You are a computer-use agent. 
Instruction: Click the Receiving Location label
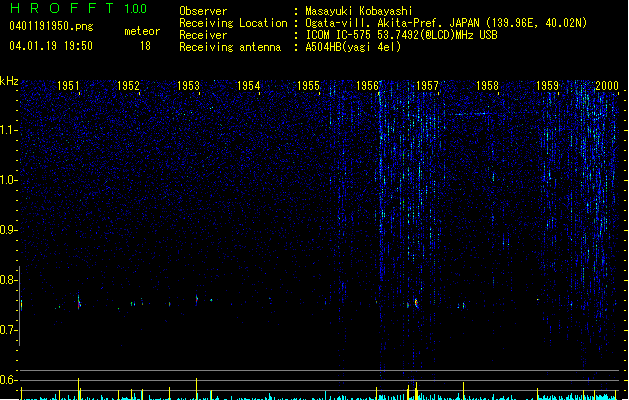point(233,23)
